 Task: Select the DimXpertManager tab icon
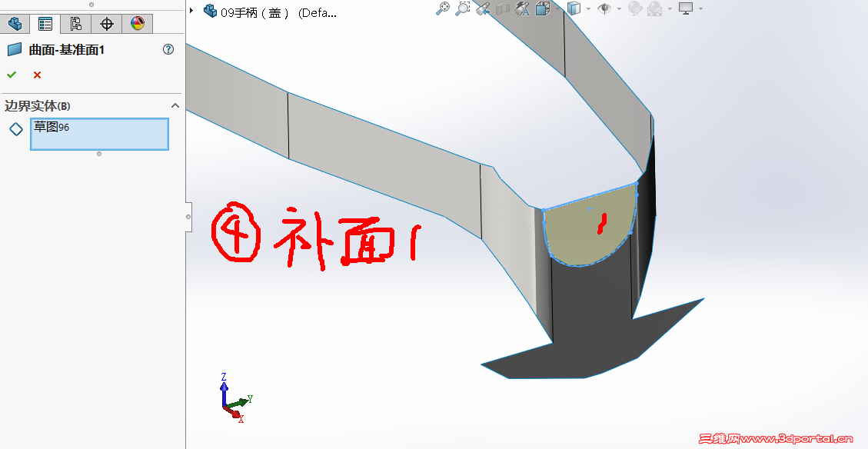[106, 24]
